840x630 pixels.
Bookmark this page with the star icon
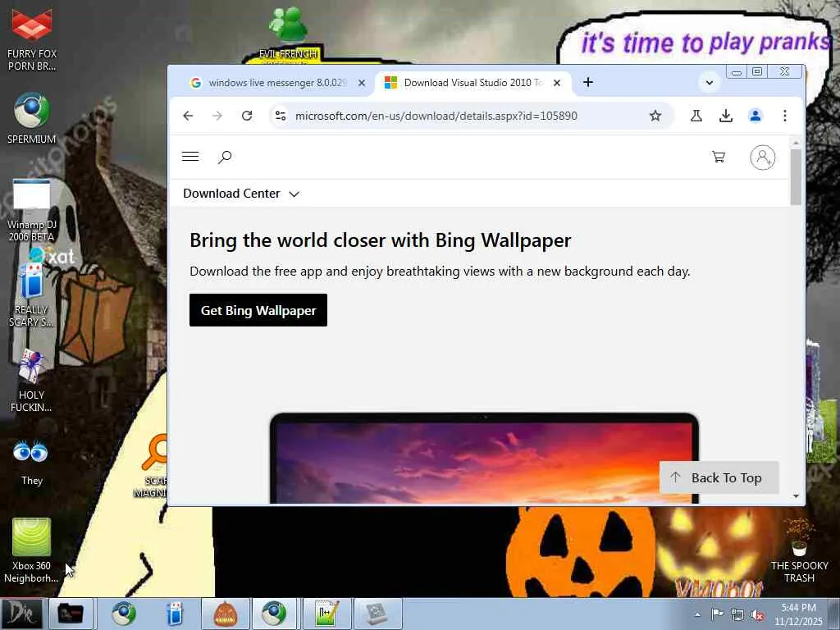point(655,116)
